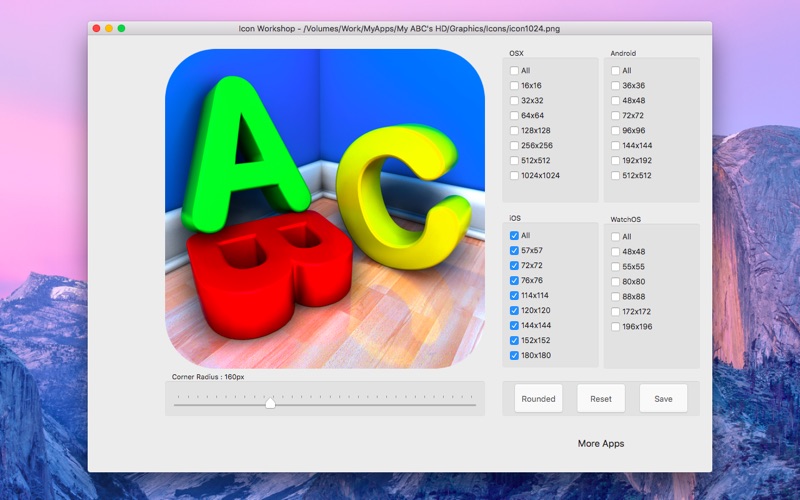
Task: Uncheck iOS 57x57 size
Action: tap(514, 251)
